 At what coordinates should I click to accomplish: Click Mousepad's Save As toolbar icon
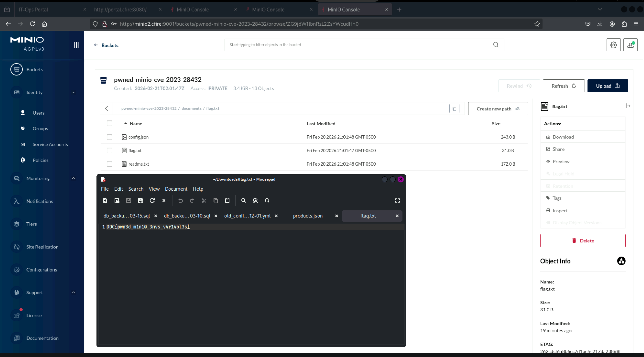point(140,201)
